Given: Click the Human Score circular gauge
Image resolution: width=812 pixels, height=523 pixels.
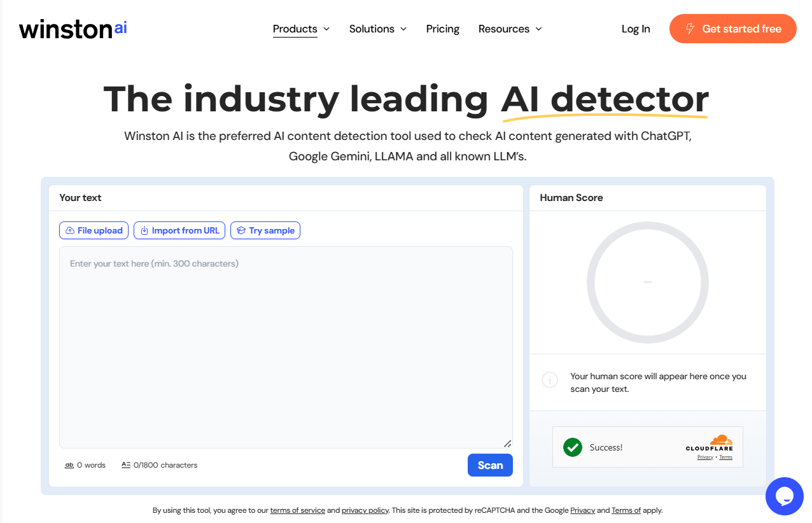Looking at the screenshot, I should 648,282.
